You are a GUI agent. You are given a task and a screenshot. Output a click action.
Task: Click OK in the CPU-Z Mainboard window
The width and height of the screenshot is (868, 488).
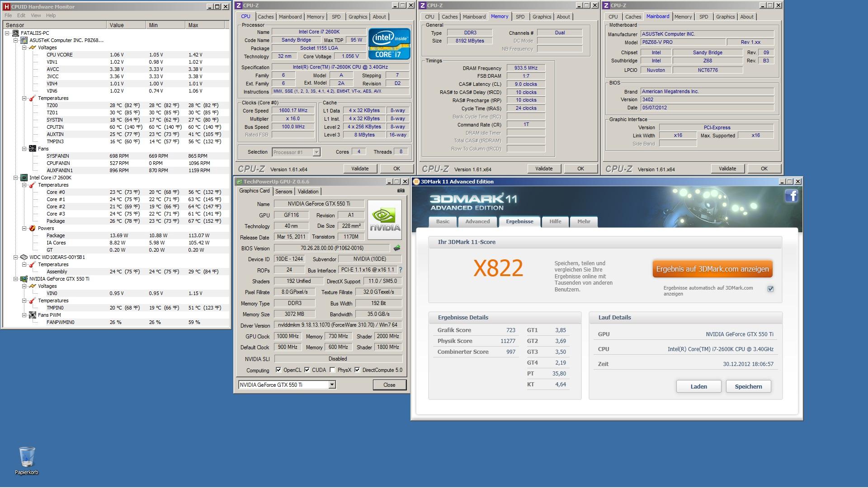point(764,169)
